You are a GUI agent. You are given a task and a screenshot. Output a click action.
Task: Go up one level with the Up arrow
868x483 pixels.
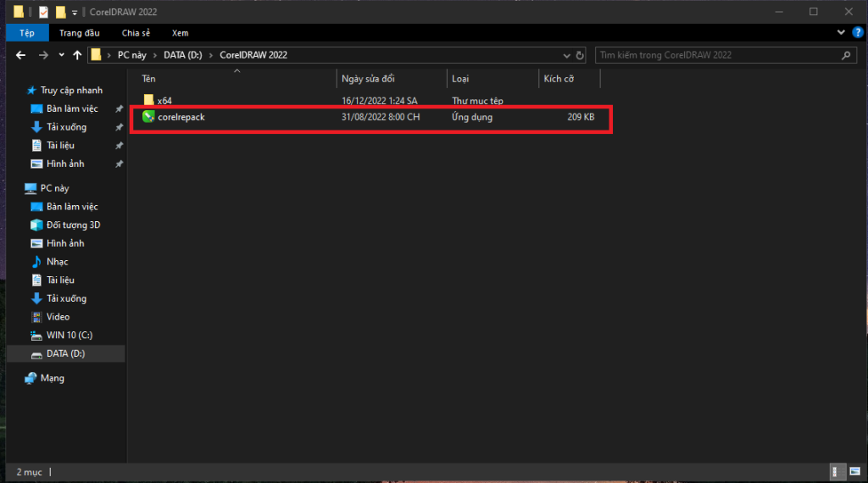click(77, 55)
